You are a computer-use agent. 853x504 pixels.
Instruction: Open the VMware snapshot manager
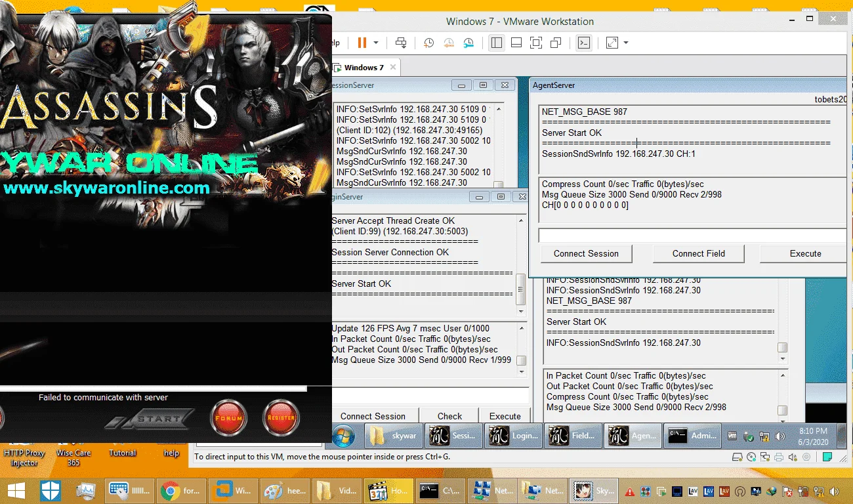pyautogui.click(x=468, y=43)
